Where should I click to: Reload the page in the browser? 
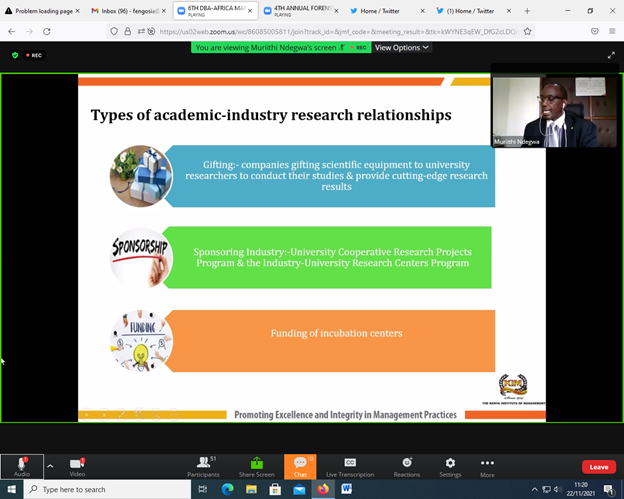47,31
